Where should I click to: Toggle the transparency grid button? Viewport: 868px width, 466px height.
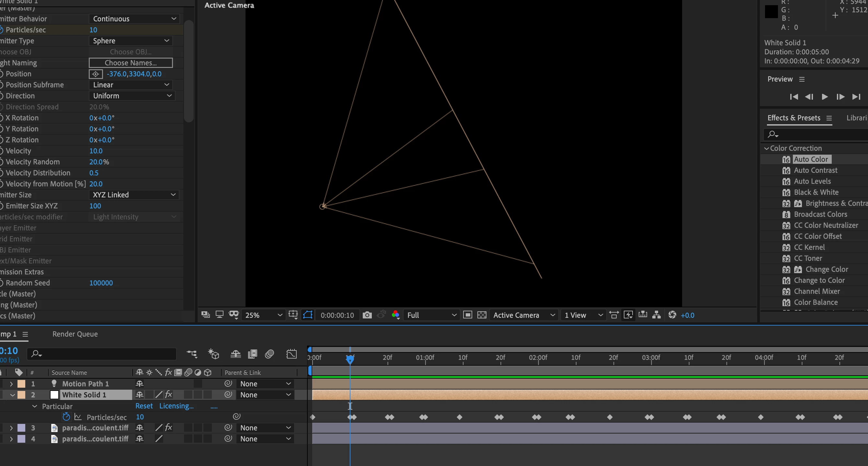coord(482,315)
